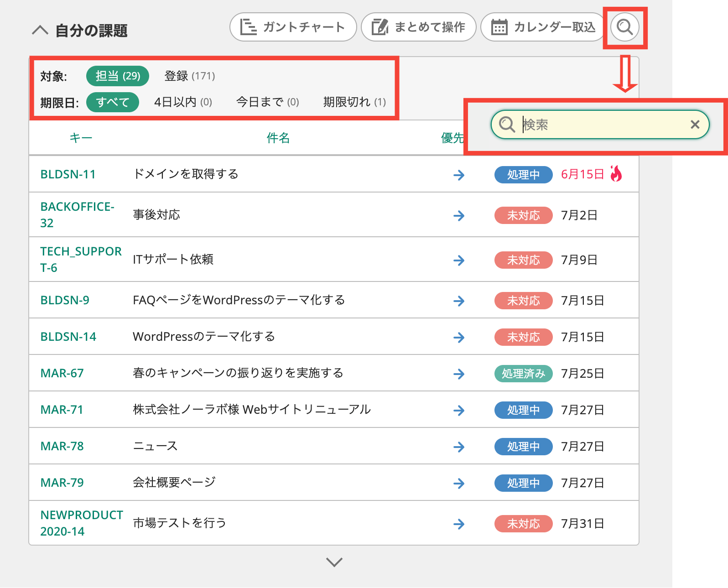
Task: Click 処理中 badge in MAR-71 row
Action: click(523, 410)
